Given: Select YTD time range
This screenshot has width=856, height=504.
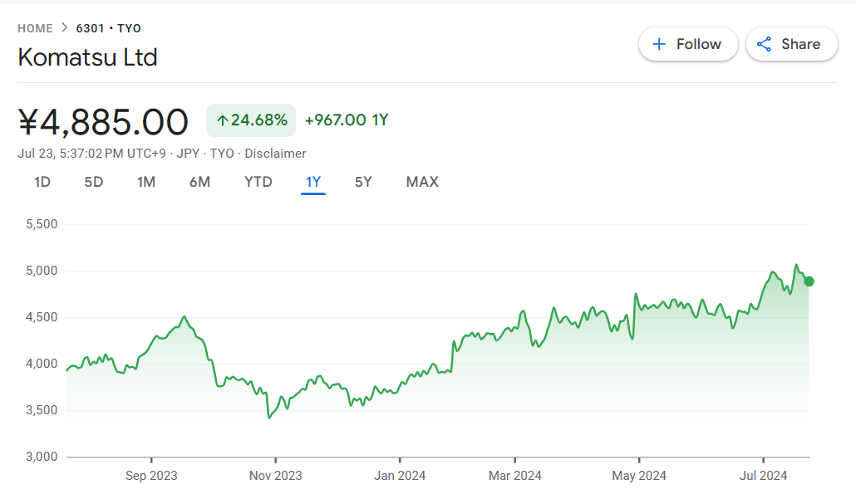Looking at the screenshot, I should tap(258, 182).
